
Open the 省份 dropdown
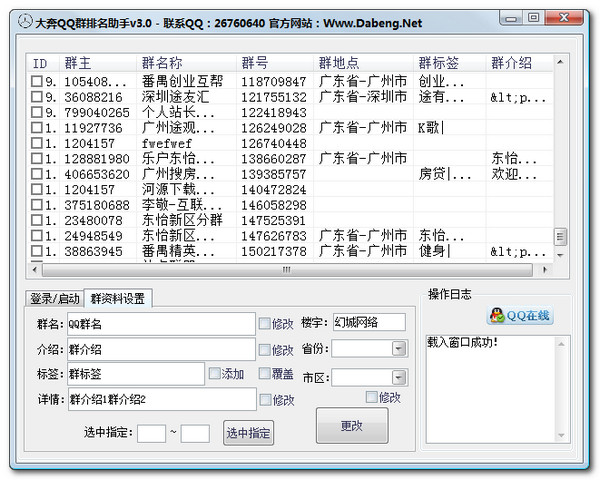[399, 349]
